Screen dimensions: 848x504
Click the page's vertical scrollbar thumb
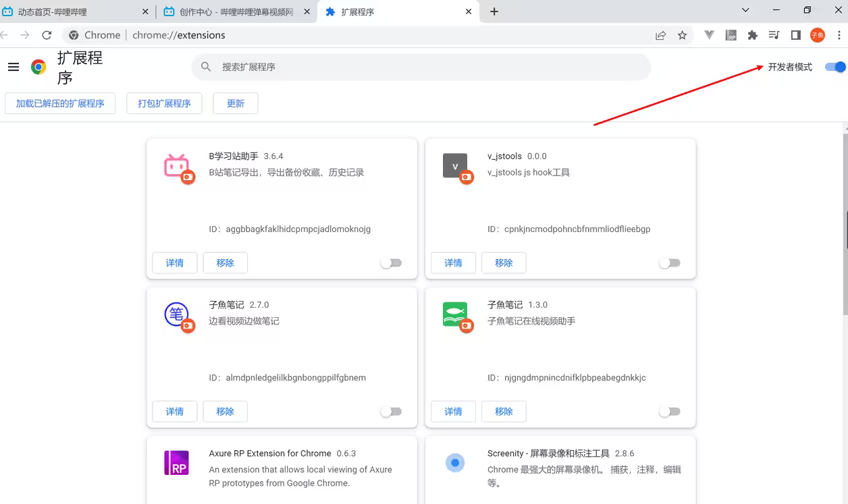pyautogui.click(x=844, y=224)
